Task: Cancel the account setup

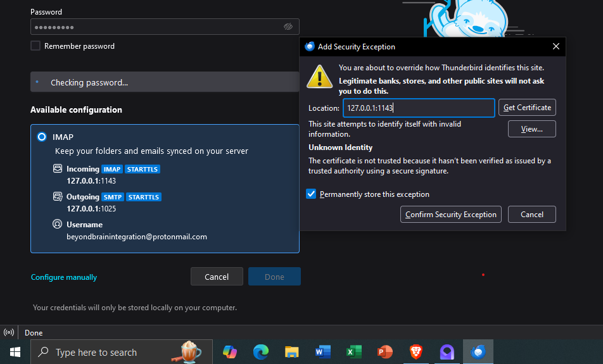Action: pos(217,277)
